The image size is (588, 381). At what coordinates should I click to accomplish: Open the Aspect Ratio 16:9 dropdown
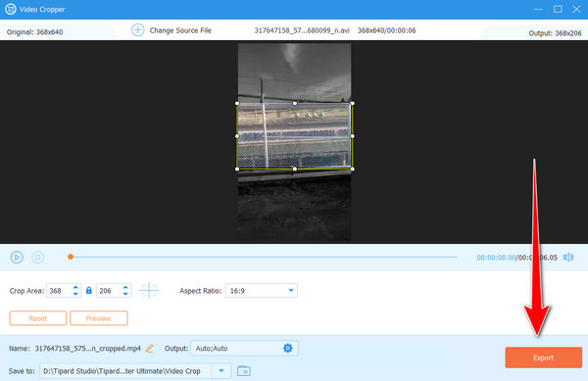click(262, 291)
